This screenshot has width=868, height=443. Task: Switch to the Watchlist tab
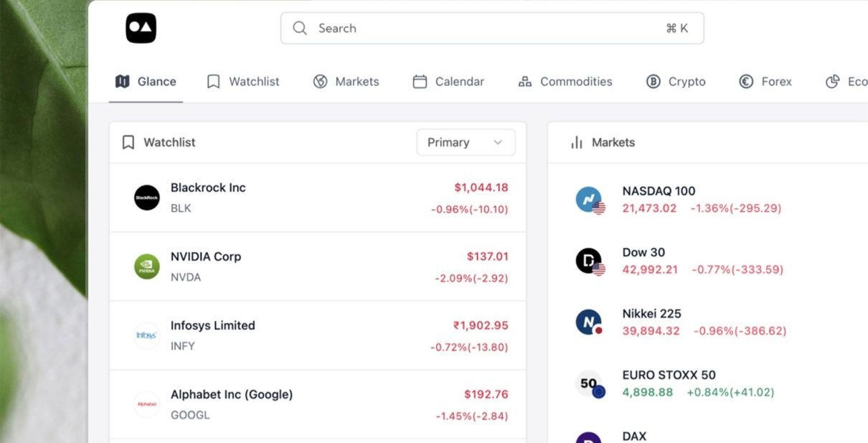tap(243, 82)
